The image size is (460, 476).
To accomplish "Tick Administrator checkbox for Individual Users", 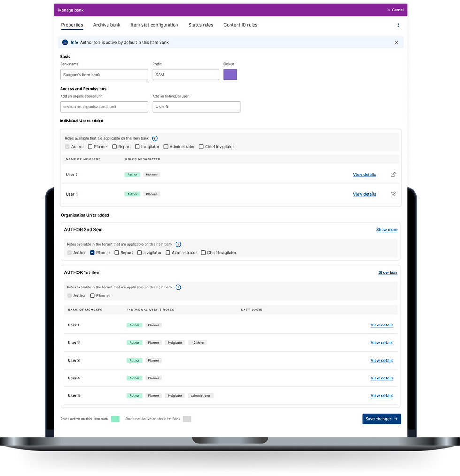I will (x=166, y=147).
